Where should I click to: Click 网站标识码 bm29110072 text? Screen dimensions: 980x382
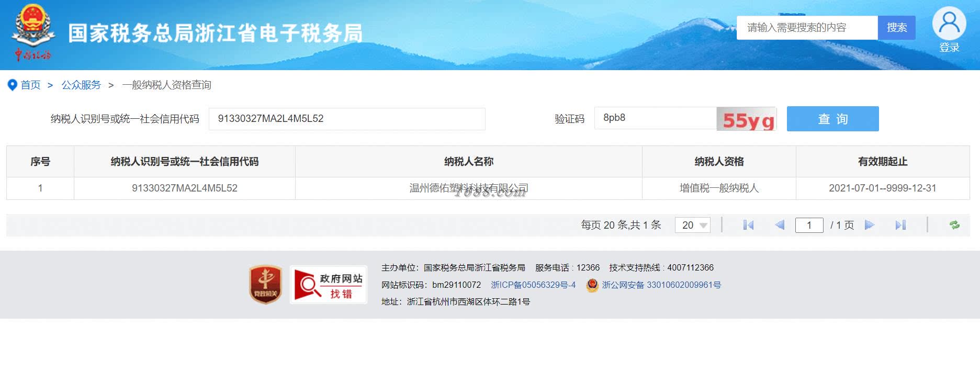[x=431, y=285]
